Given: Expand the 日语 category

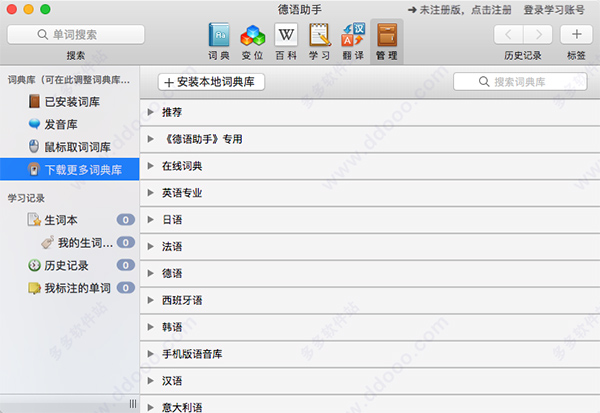Looking at the screenshot, I should pos(151,219).
